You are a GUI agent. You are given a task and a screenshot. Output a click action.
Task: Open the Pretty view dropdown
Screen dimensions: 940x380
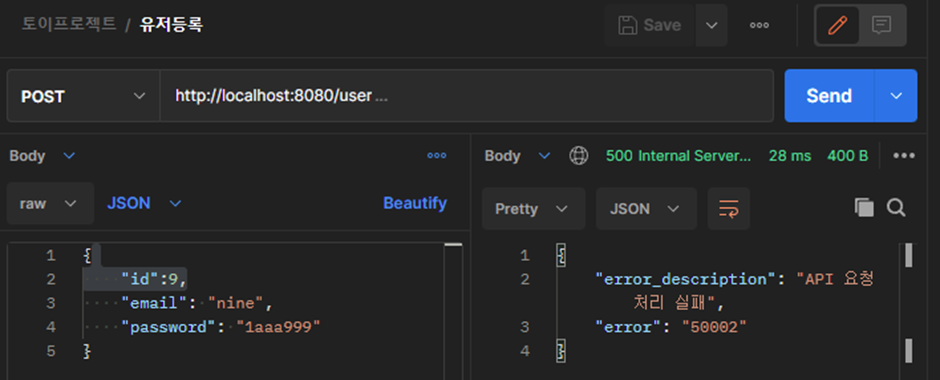pos(534,209)
